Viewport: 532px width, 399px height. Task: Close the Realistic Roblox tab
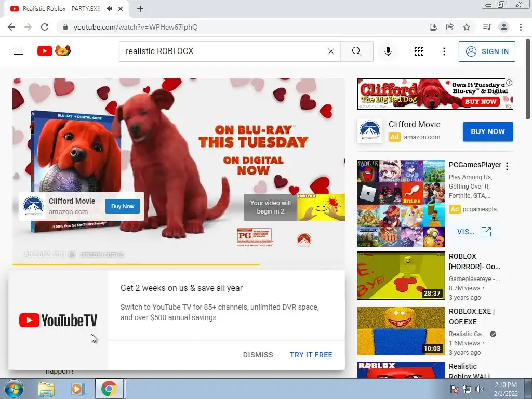pos(121,9)
